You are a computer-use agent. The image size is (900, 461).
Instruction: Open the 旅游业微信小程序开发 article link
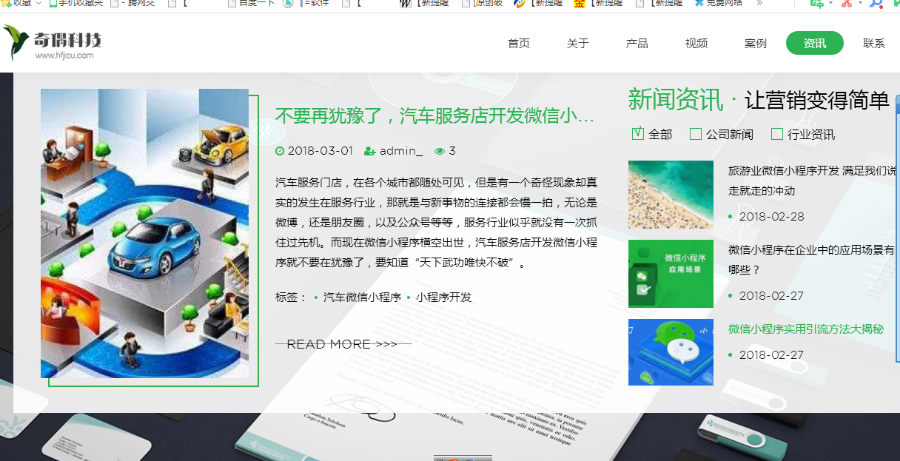pos(812,180)
